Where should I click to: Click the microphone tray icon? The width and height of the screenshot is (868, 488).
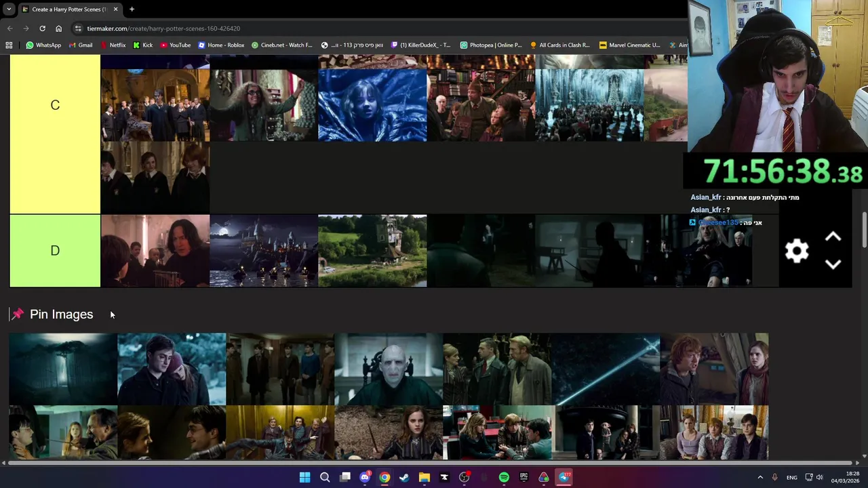[774, 477]
